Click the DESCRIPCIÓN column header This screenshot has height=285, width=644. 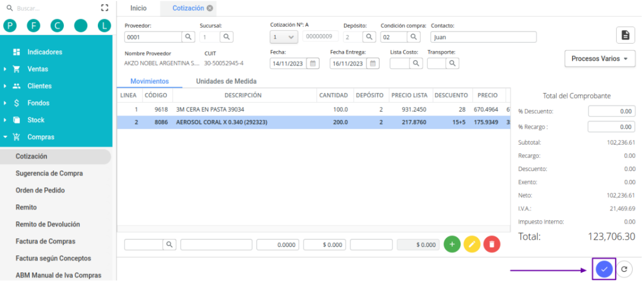(x=243, y=95)
